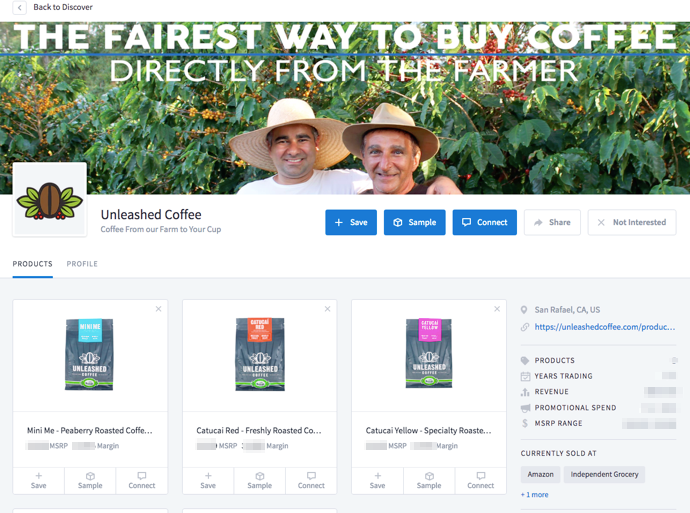The width and height of the screenshot is (690, 513).
Task: Click the blue Sample button in the header
Action: (x=415, y=222)
